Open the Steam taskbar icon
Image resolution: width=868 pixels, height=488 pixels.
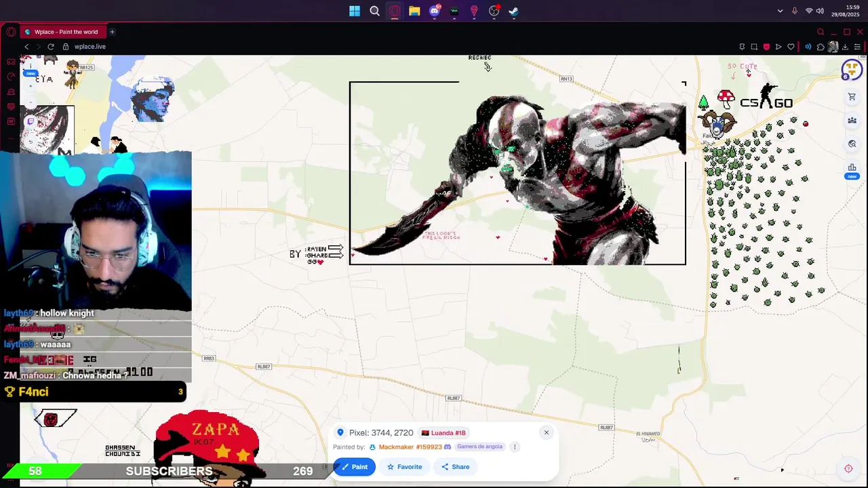point(514,11)
